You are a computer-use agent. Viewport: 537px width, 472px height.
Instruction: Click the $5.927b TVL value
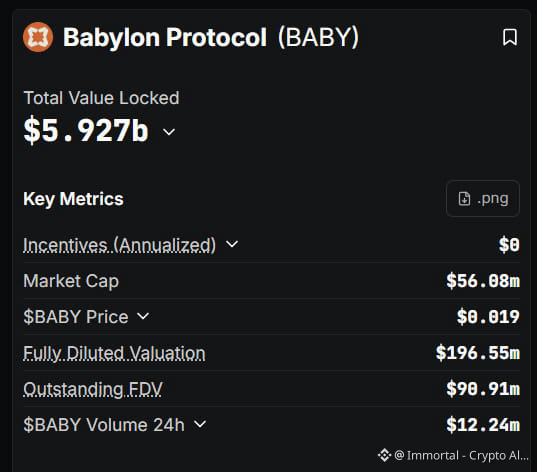pyautogui.click(x=86, y=130)
